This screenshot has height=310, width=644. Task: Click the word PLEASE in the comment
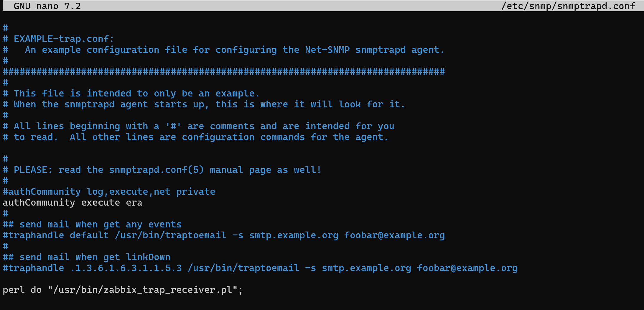33,170
